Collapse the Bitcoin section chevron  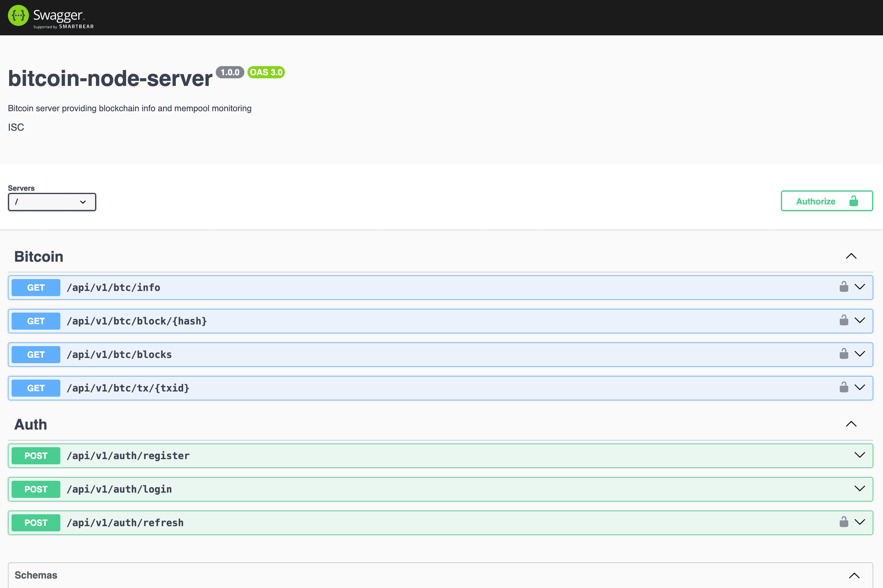click(851, 257)
